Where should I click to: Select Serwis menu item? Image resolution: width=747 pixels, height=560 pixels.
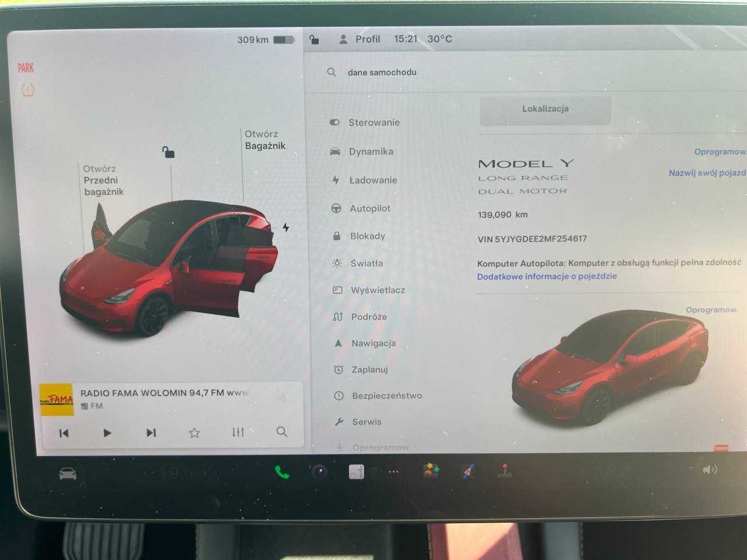[368, 422]
